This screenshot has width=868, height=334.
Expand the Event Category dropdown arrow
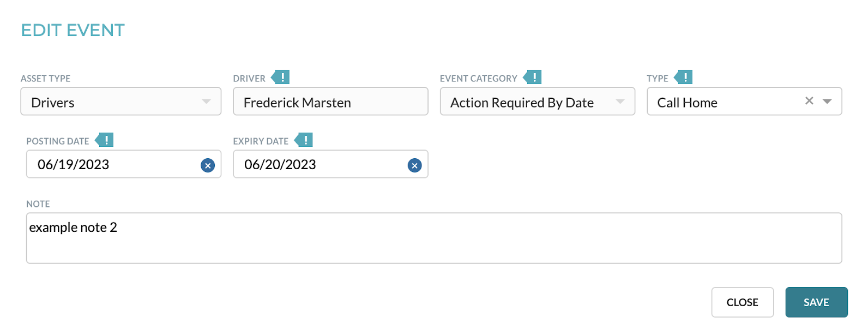click(x=620, y=102)
